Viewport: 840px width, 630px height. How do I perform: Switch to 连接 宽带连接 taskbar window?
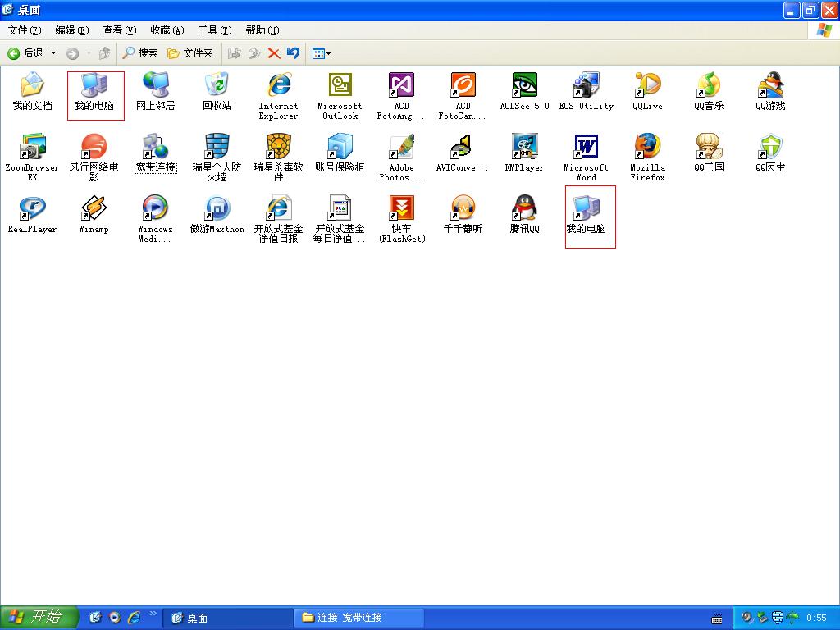(x=359, y=618)
